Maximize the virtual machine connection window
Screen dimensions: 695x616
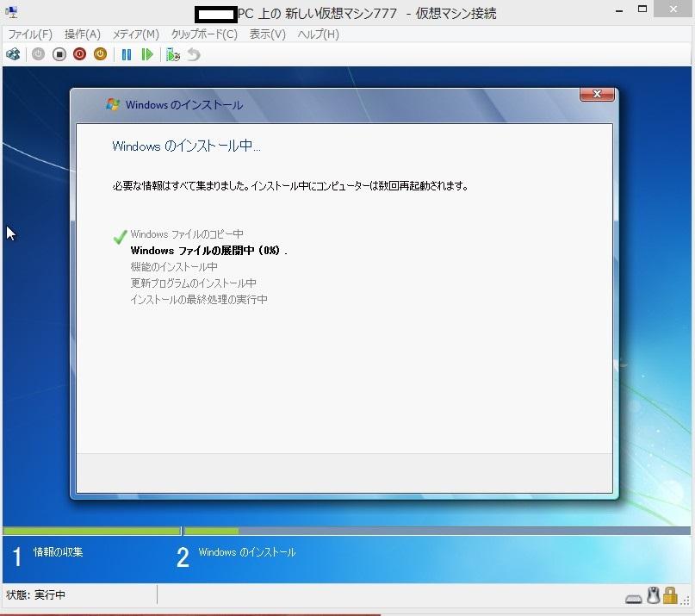point(642,9)
